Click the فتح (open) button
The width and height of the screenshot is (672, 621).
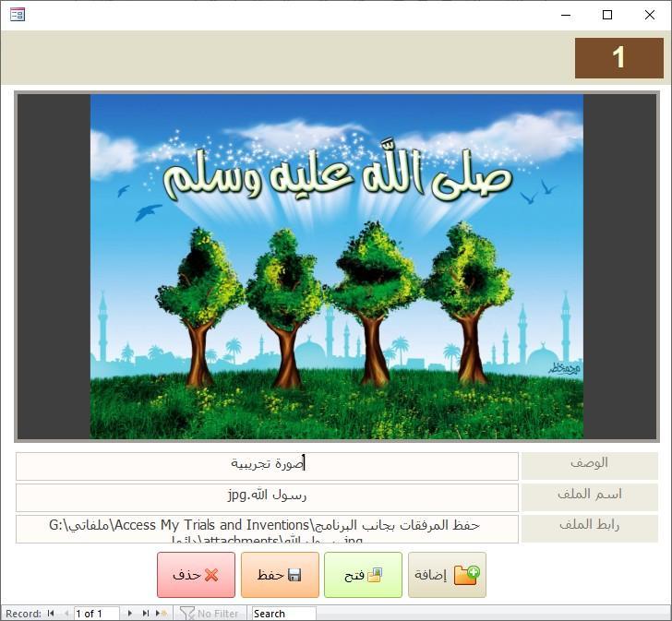(363, 575)
